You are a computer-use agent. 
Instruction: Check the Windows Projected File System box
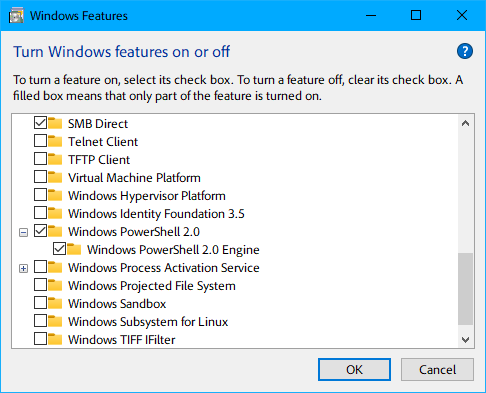[40, 285]
